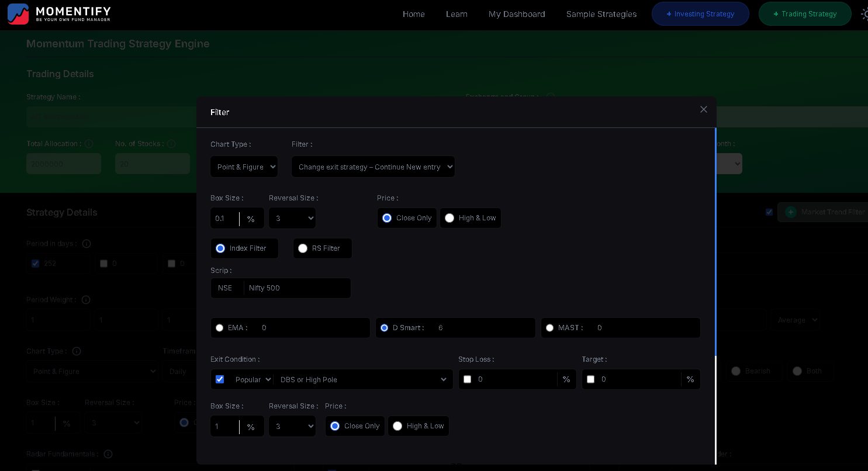Click the Market Trend Filter button

(x=823, y=212)
